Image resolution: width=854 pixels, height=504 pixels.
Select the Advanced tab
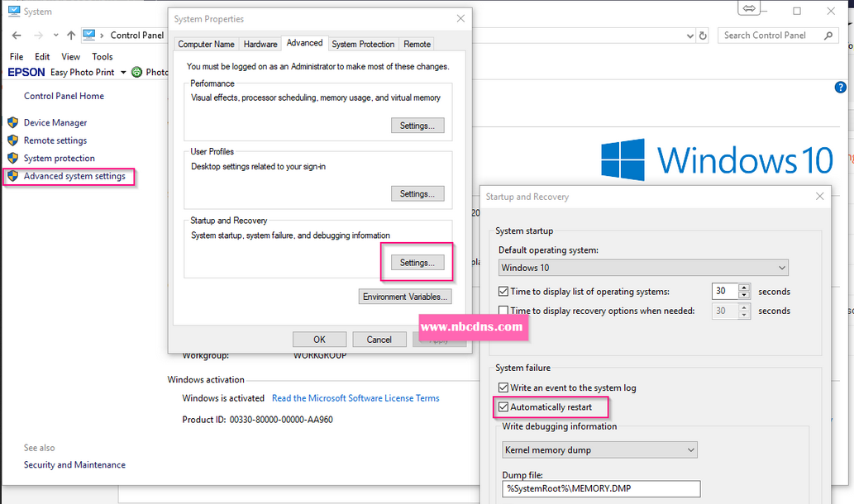pyautogui.click(x=304, y=43)
